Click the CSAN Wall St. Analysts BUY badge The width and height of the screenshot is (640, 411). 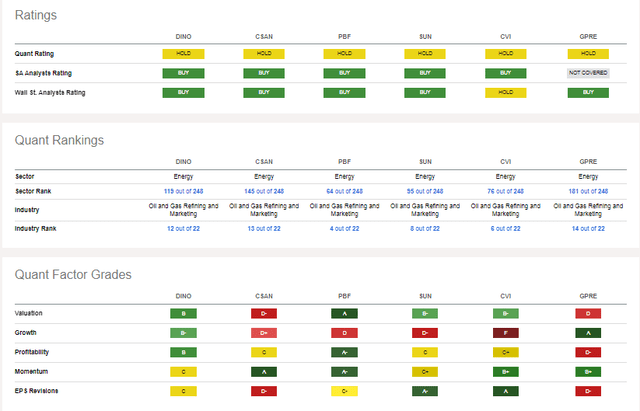tap(264, 93)
